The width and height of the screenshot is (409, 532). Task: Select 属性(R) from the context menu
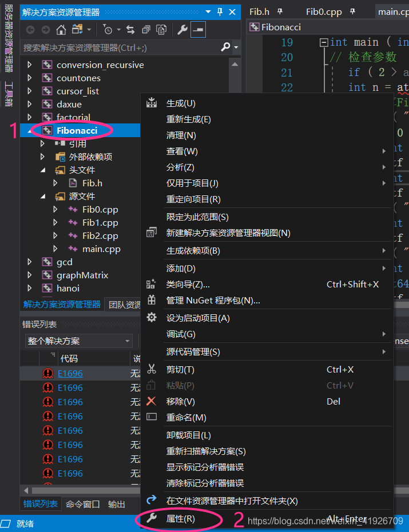point(180,519)
